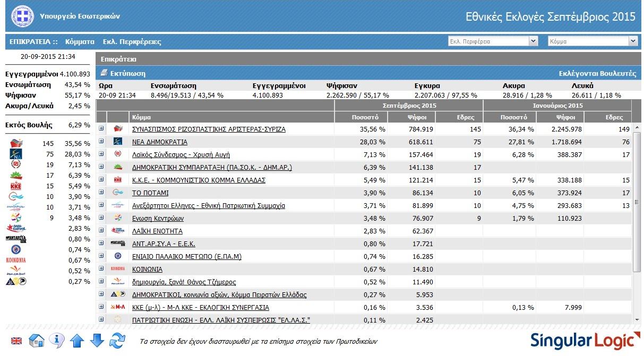The height and width of the screenshot is (356, 644).
Task: Expand the ΝΕΑ ΔΗΜΟΚΡΑΤΙΑ row details
Action: pos(101,141)
